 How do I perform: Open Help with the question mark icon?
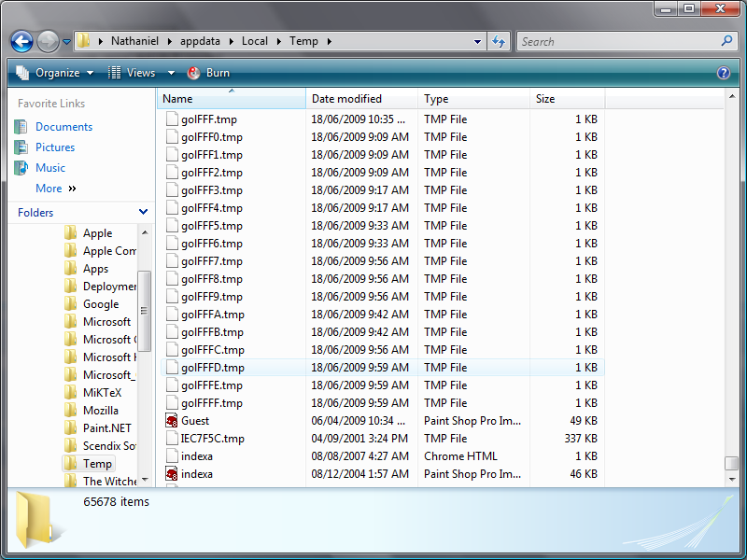tap(723, 73)
